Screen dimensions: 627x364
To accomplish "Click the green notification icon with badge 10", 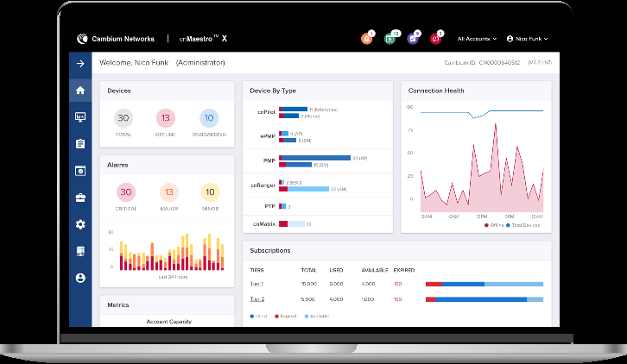I will [x=390, y=39].
